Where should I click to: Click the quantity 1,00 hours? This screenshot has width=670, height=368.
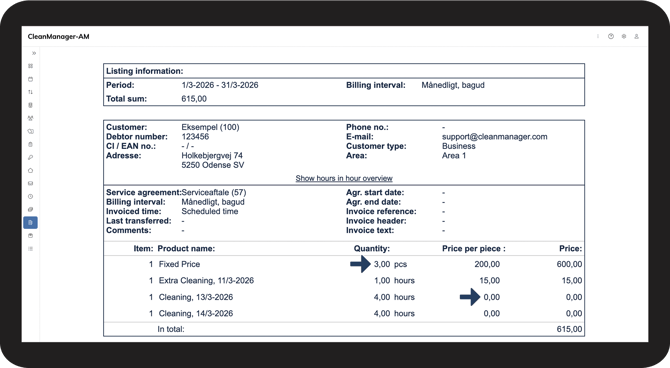tap(394, 280)
